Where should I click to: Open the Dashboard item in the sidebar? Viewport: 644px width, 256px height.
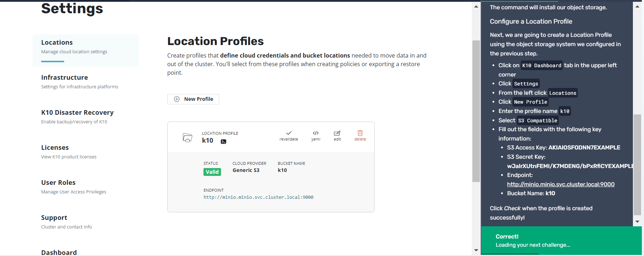point(59,252)
